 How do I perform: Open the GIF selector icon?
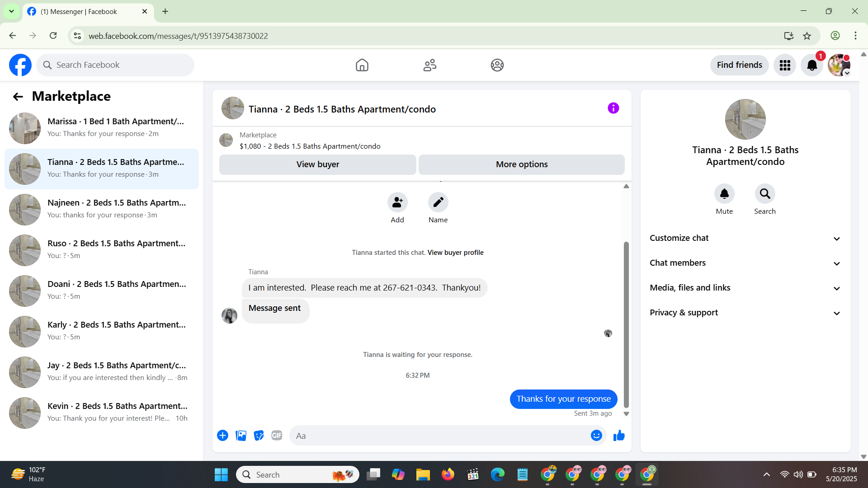277,436
